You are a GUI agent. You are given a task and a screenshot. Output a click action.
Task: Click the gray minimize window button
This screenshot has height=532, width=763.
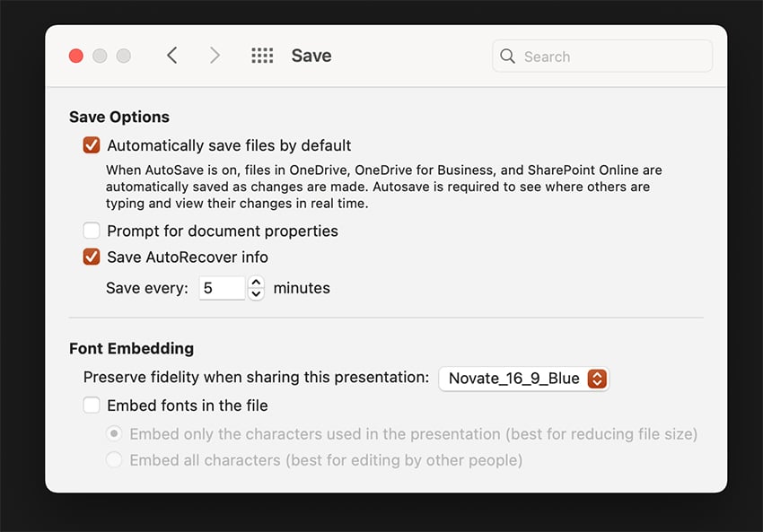(x=100, y=56)
